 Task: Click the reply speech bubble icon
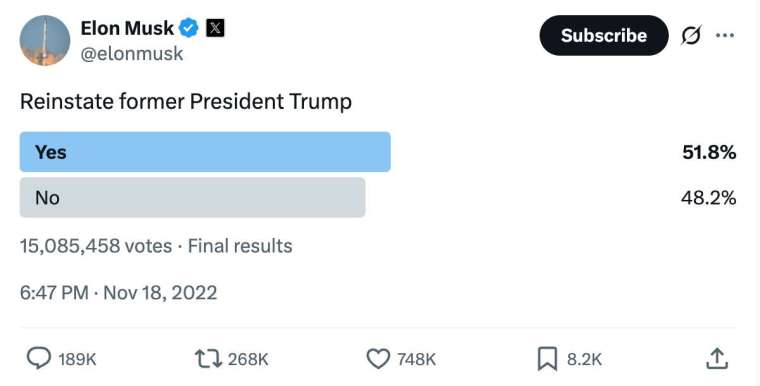38,359
